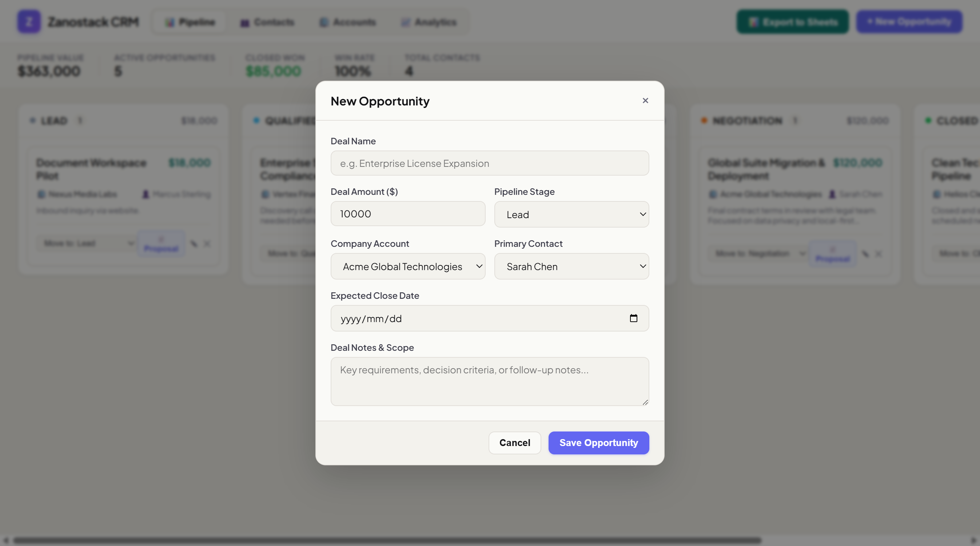Click the NEGOTIATION column heading

point(748,121)
